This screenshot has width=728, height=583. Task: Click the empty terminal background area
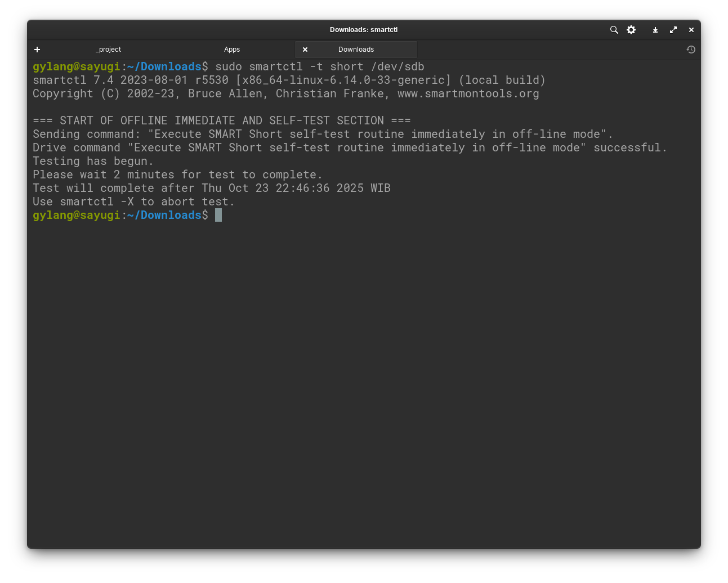pyautogui.click(x=364, y=366)
